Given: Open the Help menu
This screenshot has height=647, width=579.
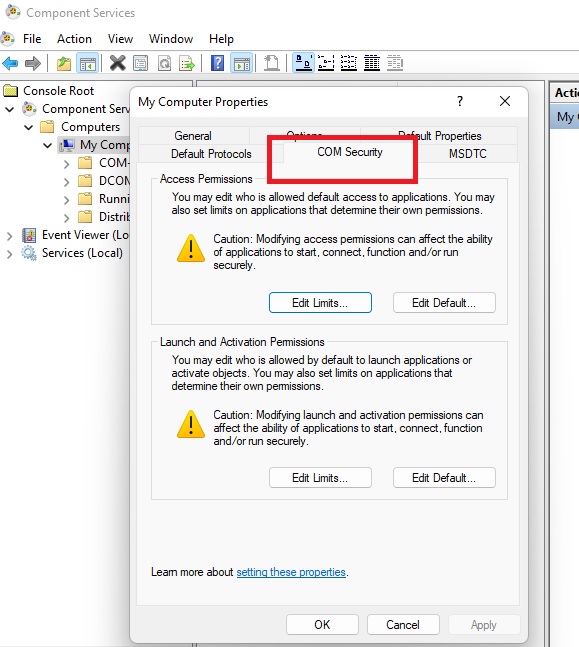Looking at the screenshot, I should [x=221, y=39].
